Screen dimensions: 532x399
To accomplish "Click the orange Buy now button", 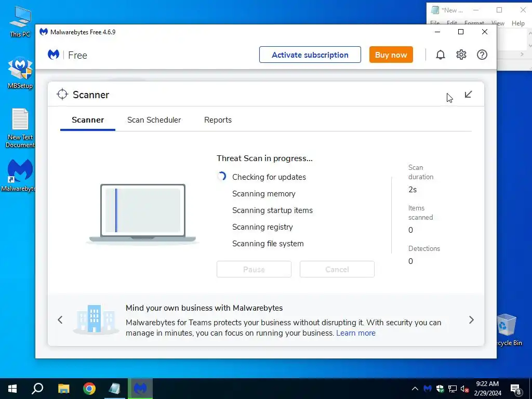I will coord(391,55).
